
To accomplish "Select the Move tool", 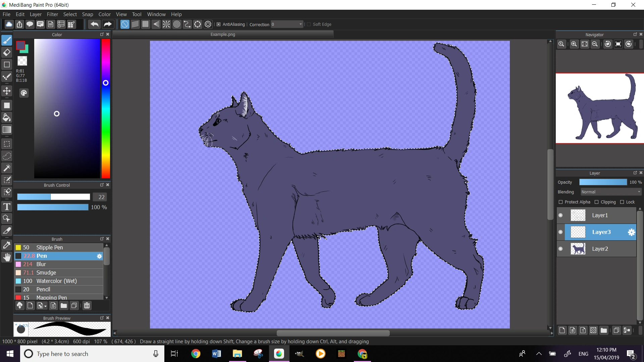I will tap(7, 91).
